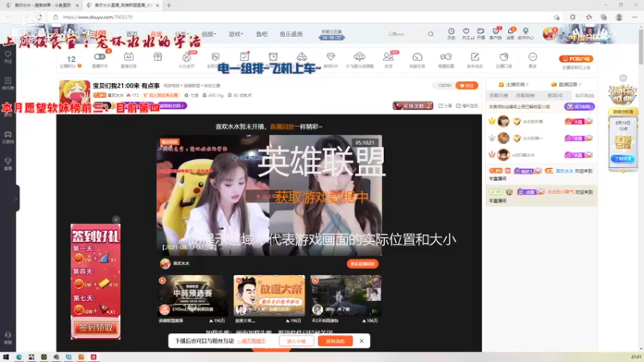Viewport: 644px width, 362px height.
Task: Switch to the 钻石粉丝 tab
Action: (x=584, y=95)
